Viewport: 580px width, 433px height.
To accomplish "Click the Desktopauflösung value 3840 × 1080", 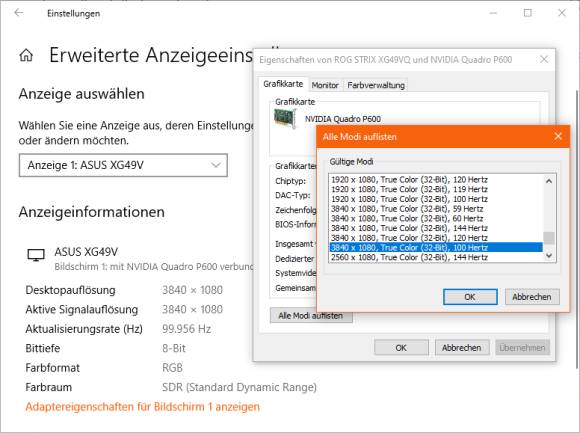I will [x=192, y=290].
